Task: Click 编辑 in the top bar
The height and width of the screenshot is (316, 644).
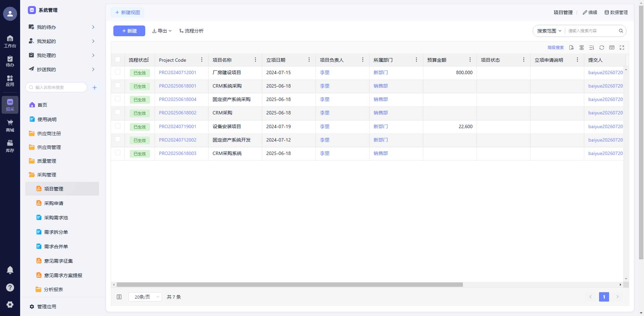Action: 590,12
